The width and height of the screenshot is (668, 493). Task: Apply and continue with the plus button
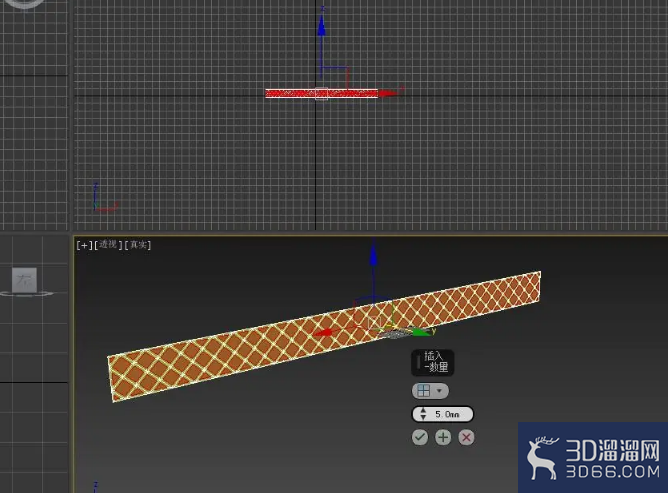(443, 437)
